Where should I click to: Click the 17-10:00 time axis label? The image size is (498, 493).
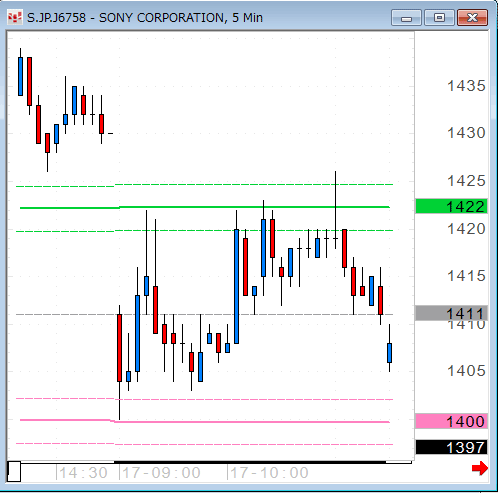[269, 473]
